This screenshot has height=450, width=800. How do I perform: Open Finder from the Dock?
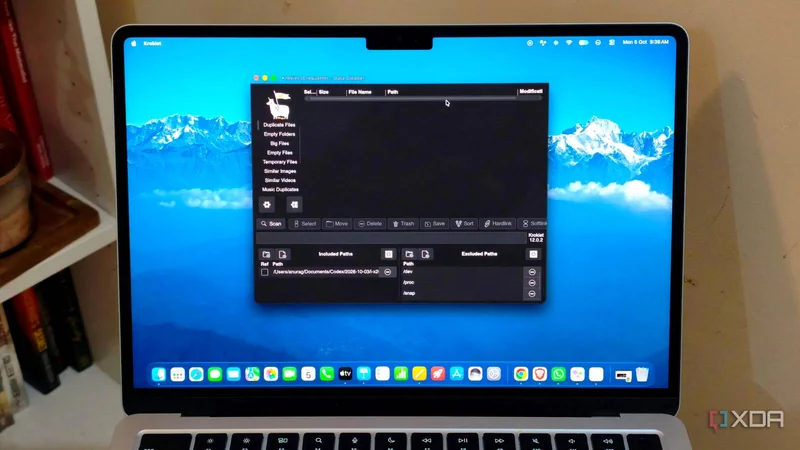(159, 374)
